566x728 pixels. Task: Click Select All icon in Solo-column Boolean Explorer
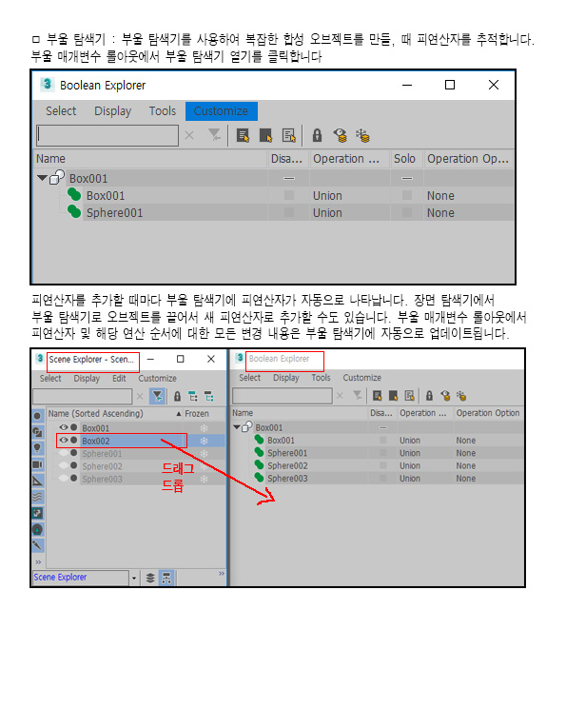point(244,135)
